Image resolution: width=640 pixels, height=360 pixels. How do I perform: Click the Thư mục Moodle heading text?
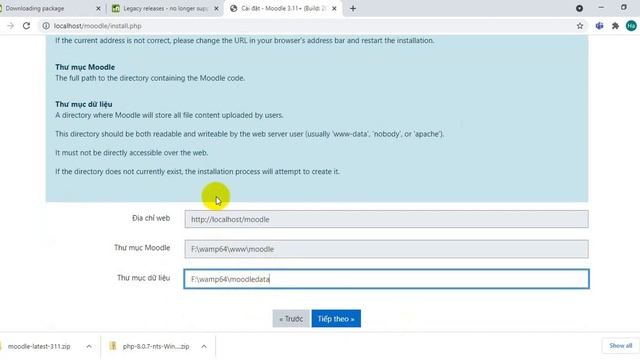point(85,67)
